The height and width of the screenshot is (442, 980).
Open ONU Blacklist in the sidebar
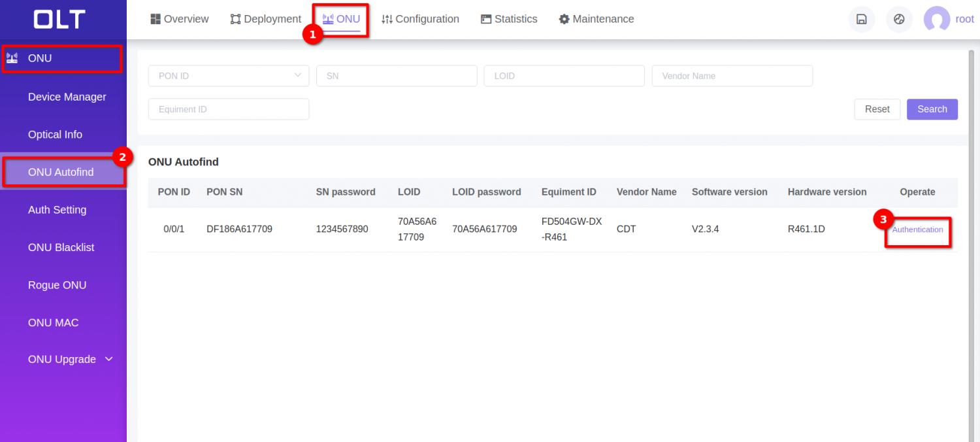coord(61,247)
